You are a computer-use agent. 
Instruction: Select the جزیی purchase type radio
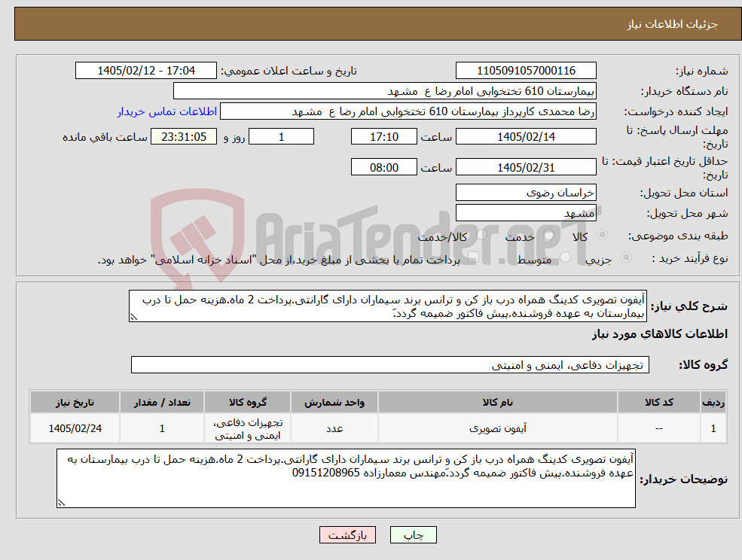[625, 257]
